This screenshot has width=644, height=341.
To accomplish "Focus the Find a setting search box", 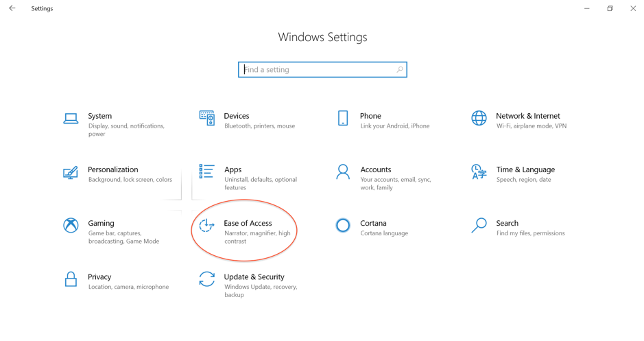I will (319, 70).
